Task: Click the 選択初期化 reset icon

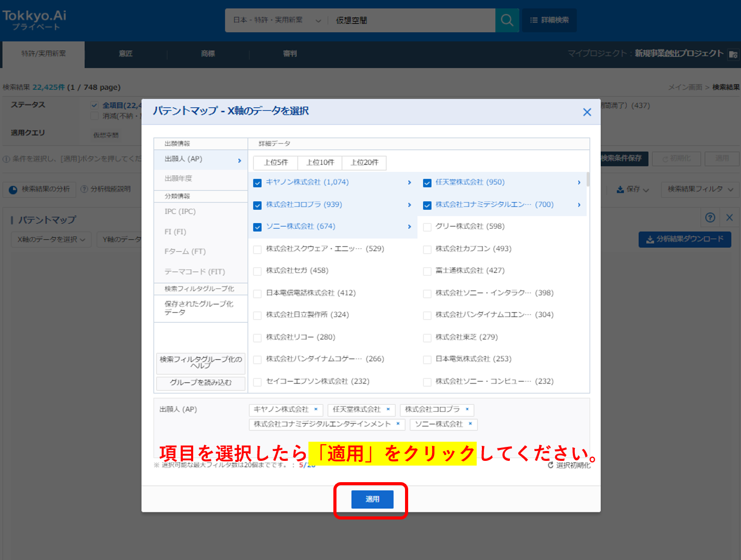Action: click(x=550, y=465)
